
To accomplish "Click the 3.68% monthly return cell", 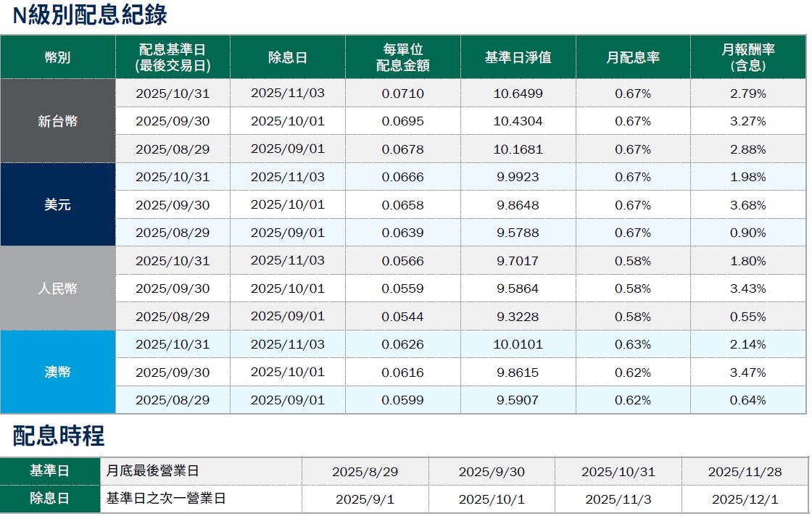I will (x=748, y=205).
